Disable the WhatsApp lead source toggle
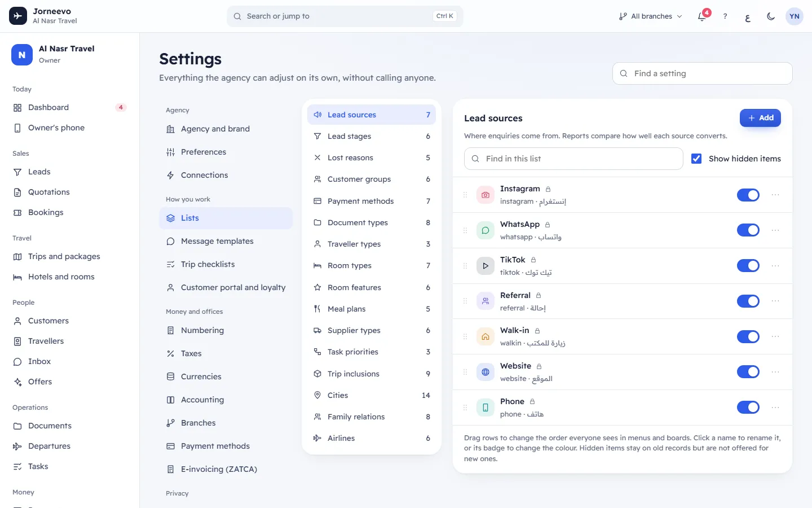This screenshot has width=812, height=508. 748,230
